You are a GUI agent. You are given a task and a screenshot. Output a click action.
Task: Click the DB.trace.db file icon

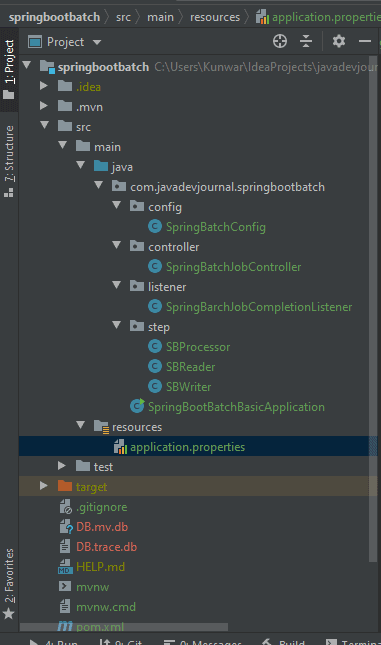(65, 546)
